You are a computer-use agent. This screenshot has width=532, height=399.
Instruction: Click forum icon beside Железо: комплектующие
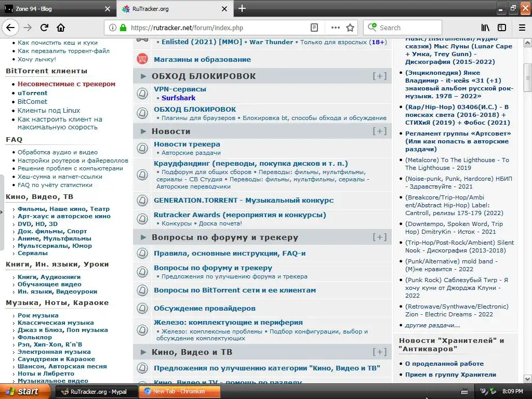pyautogui.click(x=142, y=329)
